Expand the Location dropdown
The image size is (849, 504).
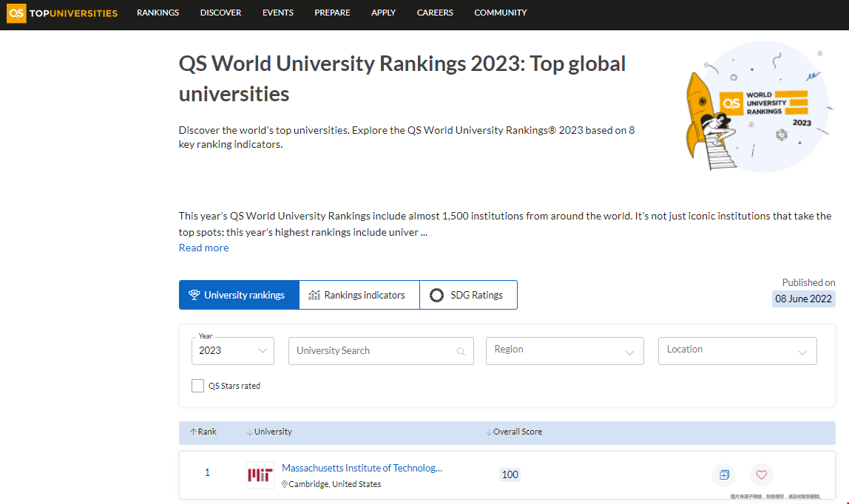[x=737, y=351]
